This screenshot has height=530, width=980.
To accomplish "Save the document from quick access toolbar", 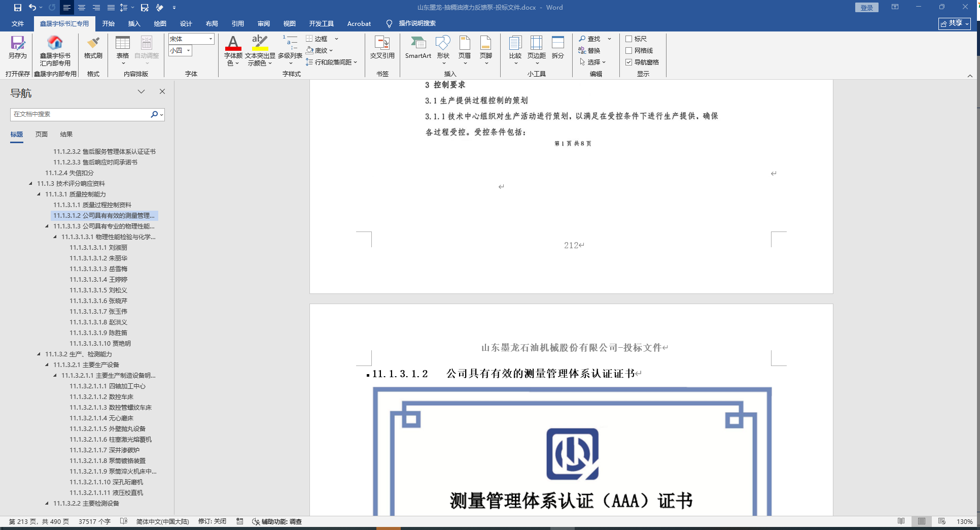I will pos(18,8).
